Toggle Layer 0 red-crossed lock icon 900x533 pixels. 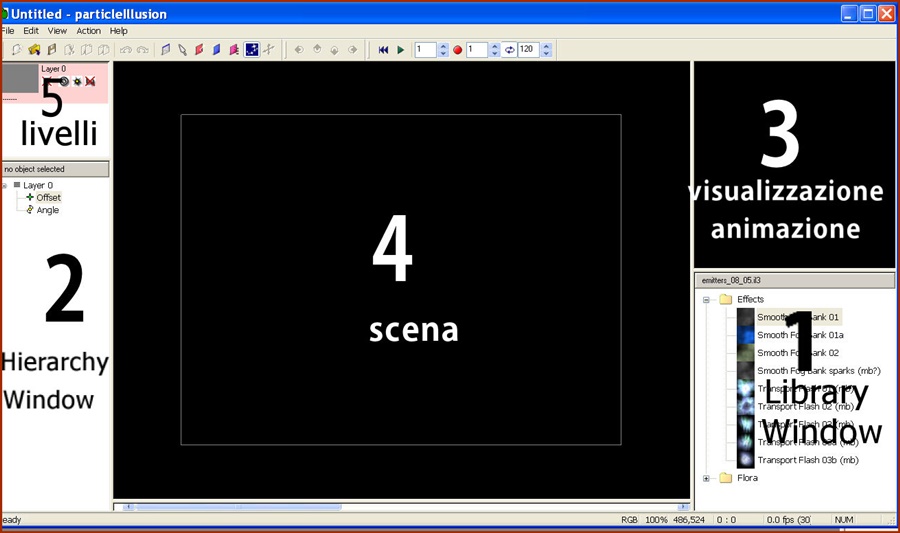[90, 81]
